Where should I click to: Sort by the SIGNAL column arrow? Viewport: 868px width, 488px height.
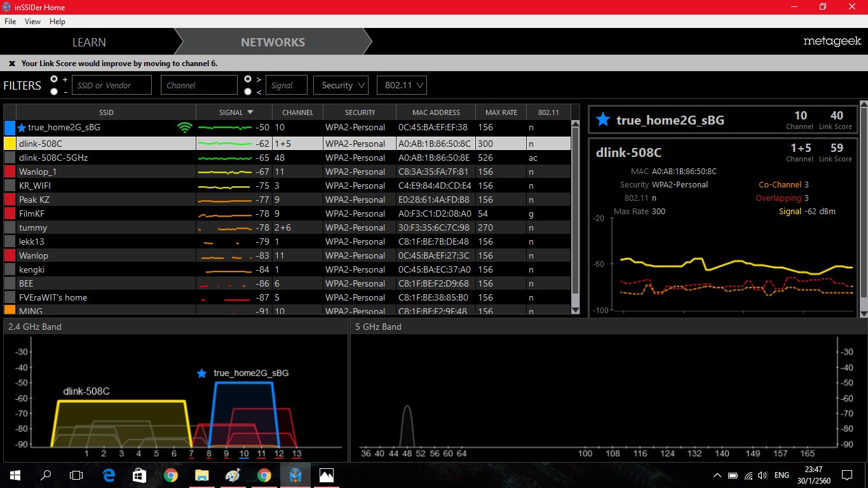pyautogui.click(x=250, y=112)
